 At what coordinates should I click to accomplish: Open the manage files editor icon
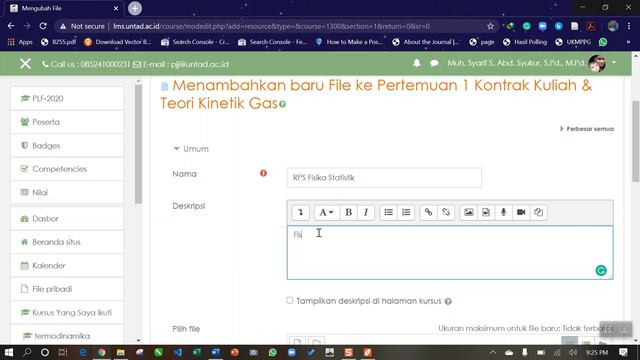tap(538, 212)
